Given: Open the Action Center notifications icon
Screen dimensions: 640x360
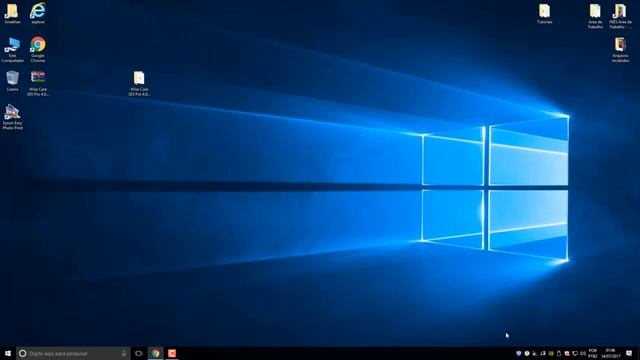Looking at the screenshot, I should (629, 353).
